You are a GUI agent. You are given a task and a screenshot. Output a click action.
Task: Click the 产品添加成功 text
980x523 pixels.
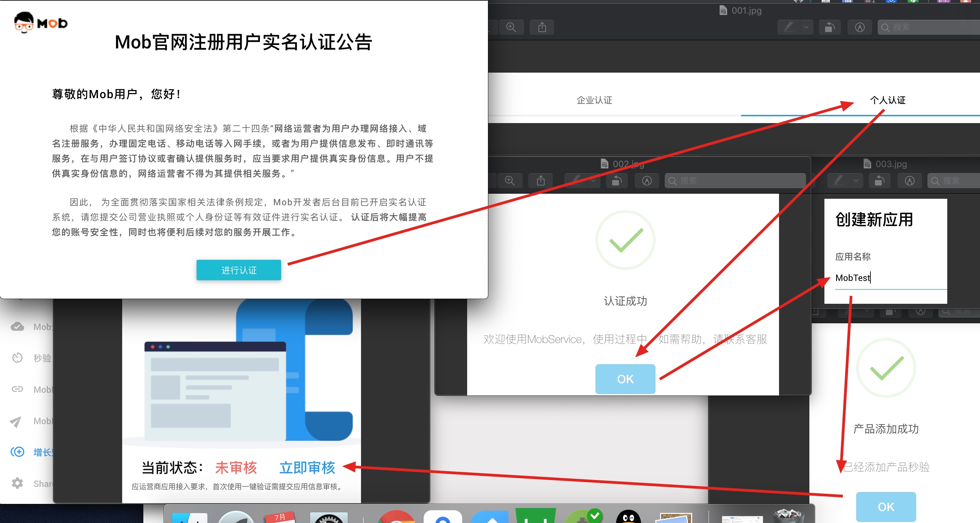[x=886, y=429]
